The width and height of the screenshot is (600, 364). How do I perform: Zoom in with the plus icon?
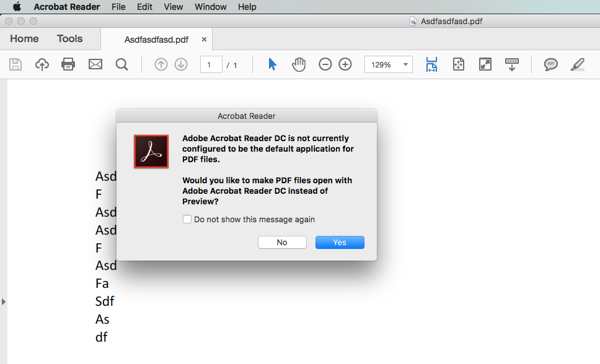click(x=345, y=64)
